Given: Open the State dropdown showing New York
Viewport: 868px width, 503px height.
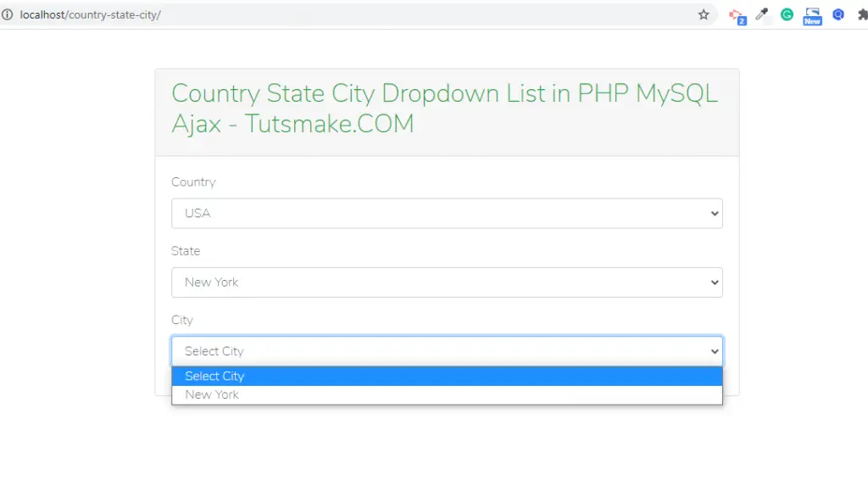Looking at the screenshot, I should point(447,282).
